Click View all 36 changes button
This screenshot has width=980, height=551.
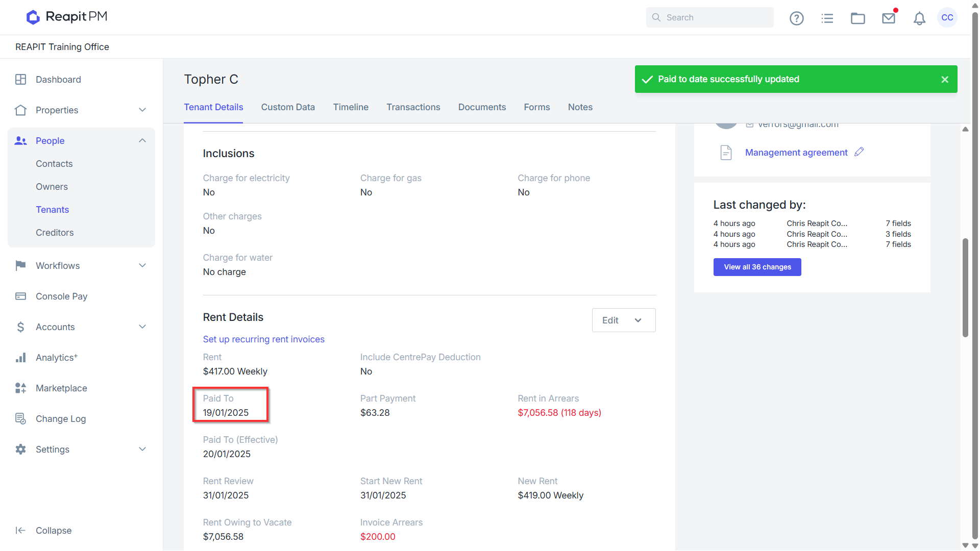click(x=757, y=267)
